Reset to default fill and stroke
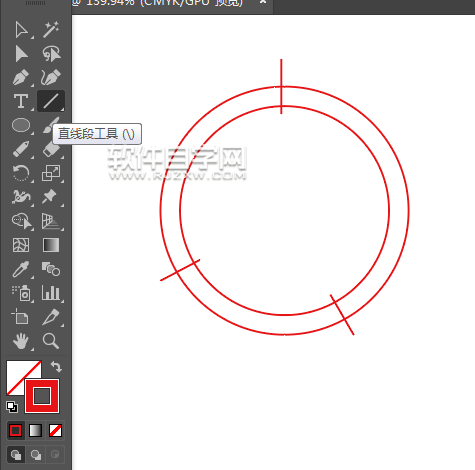Screen dimensions: 475x470 pos(12,407)
